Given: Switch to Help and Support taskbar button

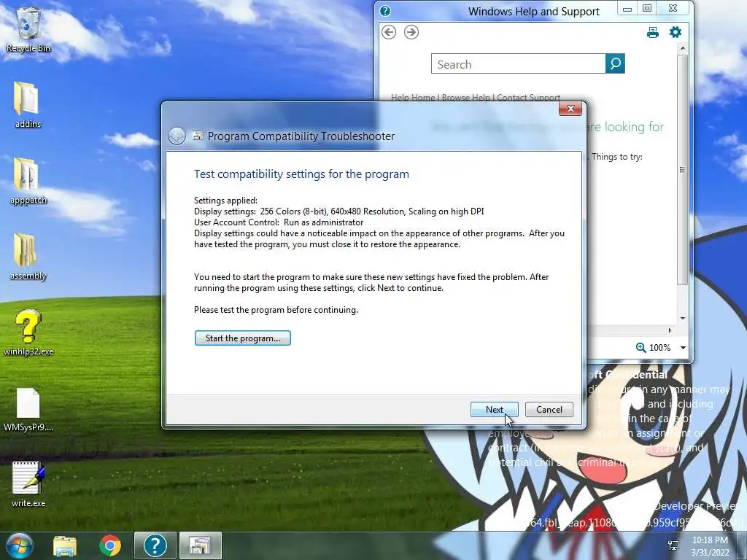Looking at the screenshot, I should (x=155, y=545).
